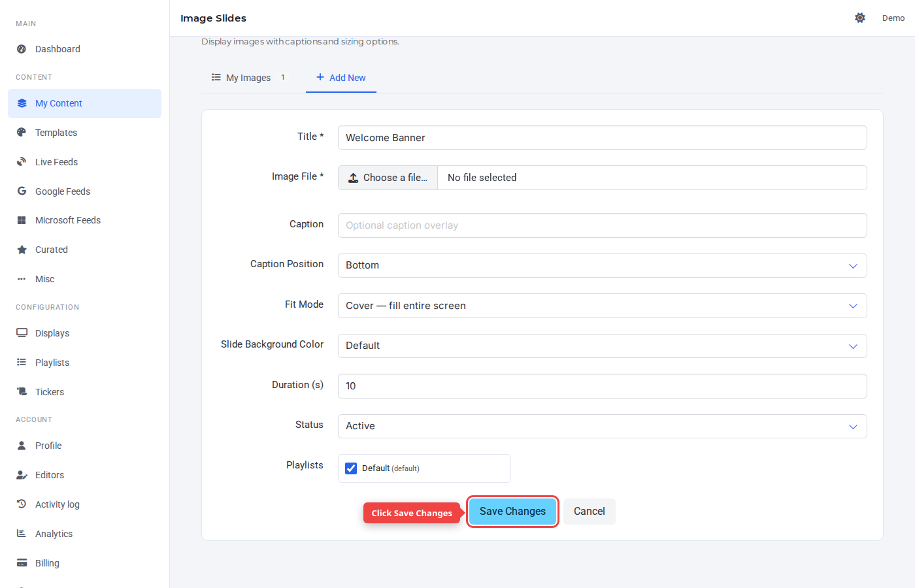Click the My Images list icon
The width and height of the screenshot is (915, 588).
click(x=216, y=77)
